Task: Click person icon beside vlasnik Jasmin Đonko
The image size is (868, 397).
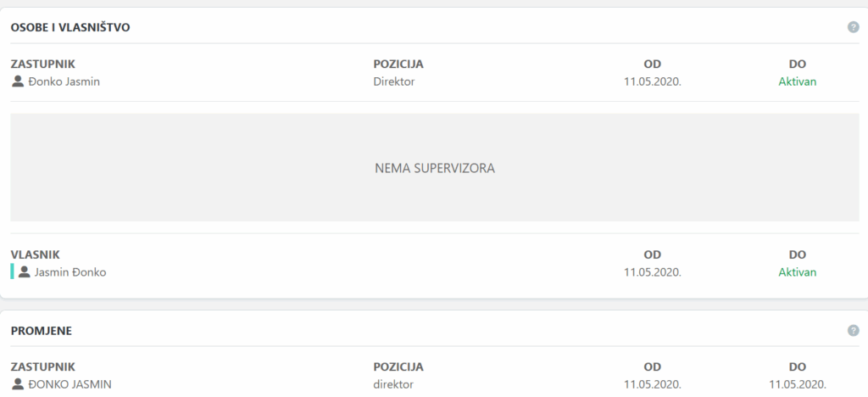Action: [24, 272]
